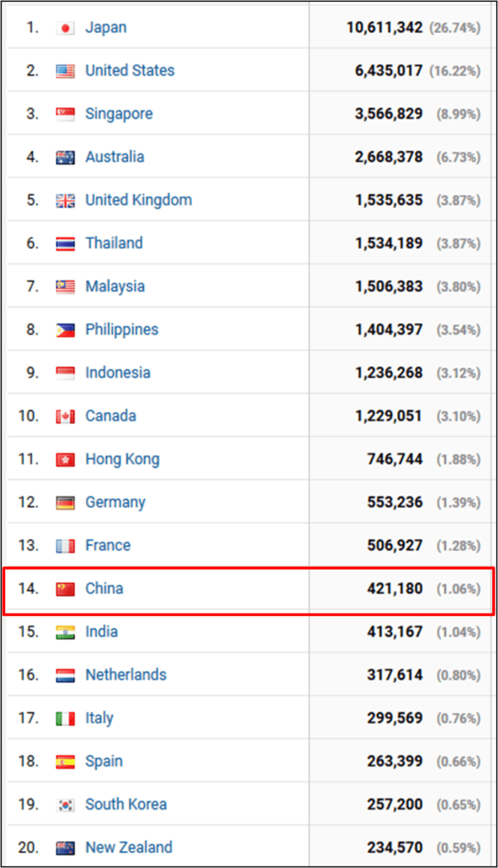Open the United Kingdom country link
This screenshot has height=868, width=498.
click(138, 200)
